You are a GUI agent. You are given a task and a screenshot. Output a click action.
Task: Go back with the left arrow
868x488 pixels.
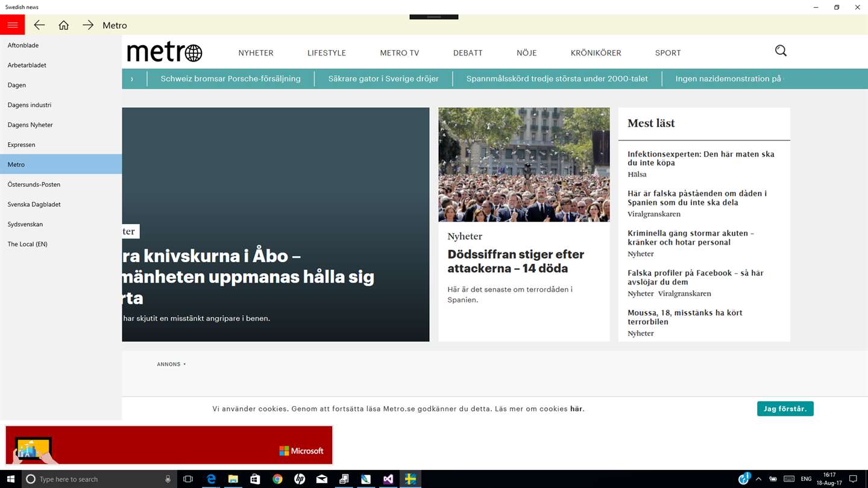point(39,25)
